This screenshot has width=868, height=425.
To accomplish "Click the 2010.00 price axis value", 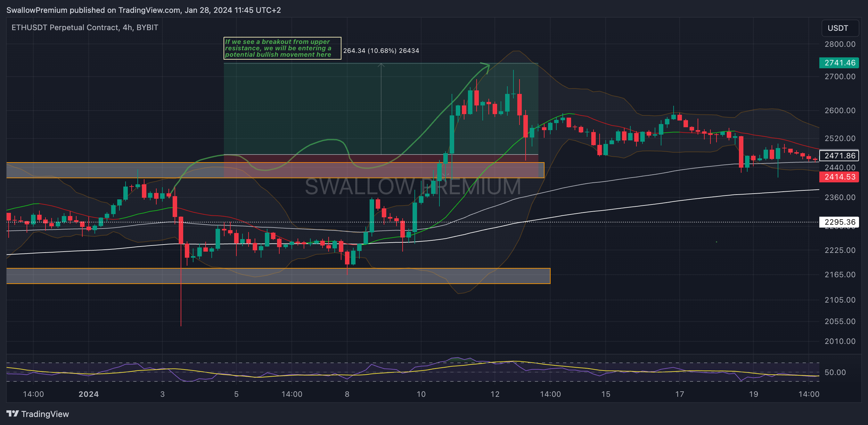I will click(x=840, y=341).
